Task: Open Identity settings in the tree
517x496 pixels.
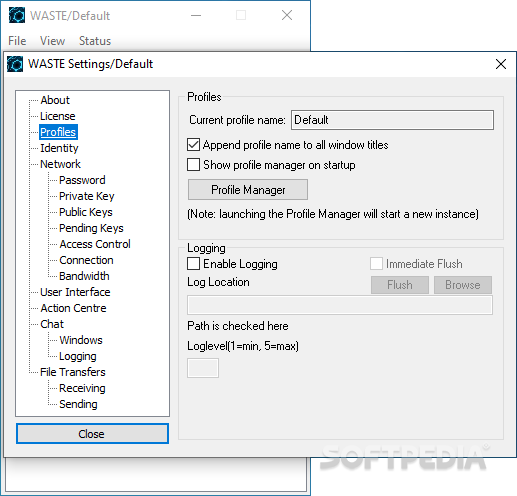Action: [59, 148]
